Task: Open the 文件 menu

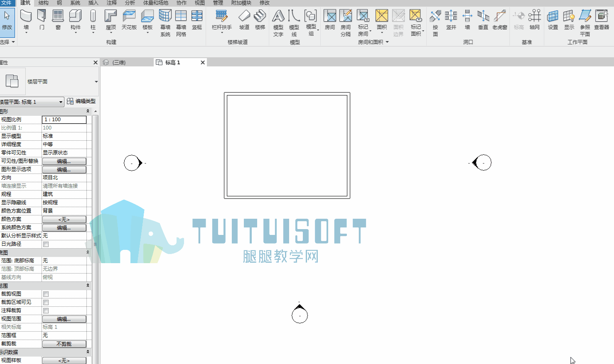Action: point(6,3)
